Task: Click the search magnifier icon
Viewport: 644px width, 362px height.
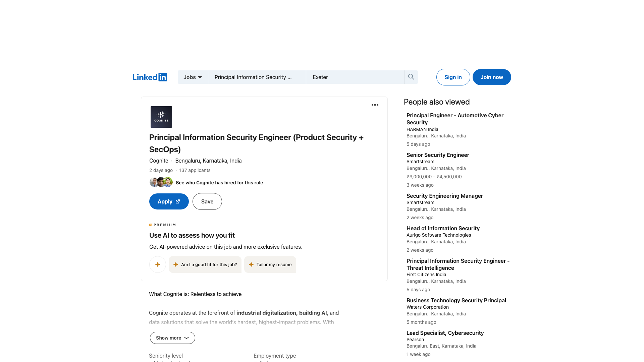Action: (411, 77)
